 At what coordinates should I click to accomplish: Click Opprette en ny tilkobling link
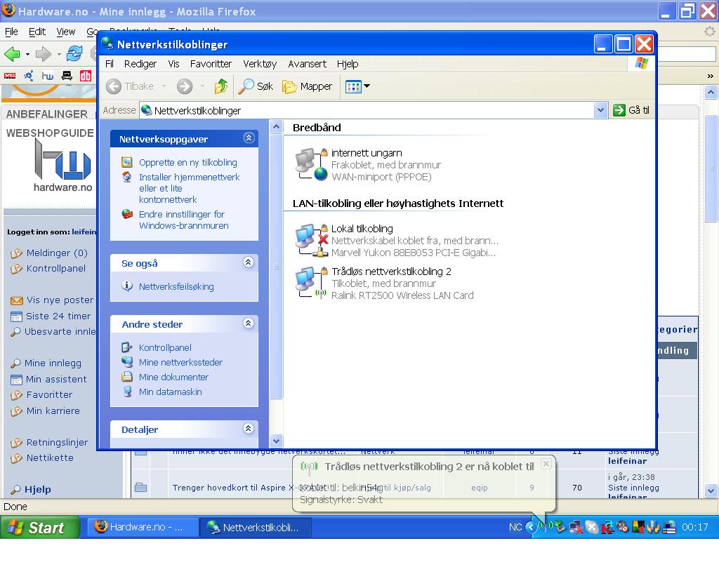178,162
